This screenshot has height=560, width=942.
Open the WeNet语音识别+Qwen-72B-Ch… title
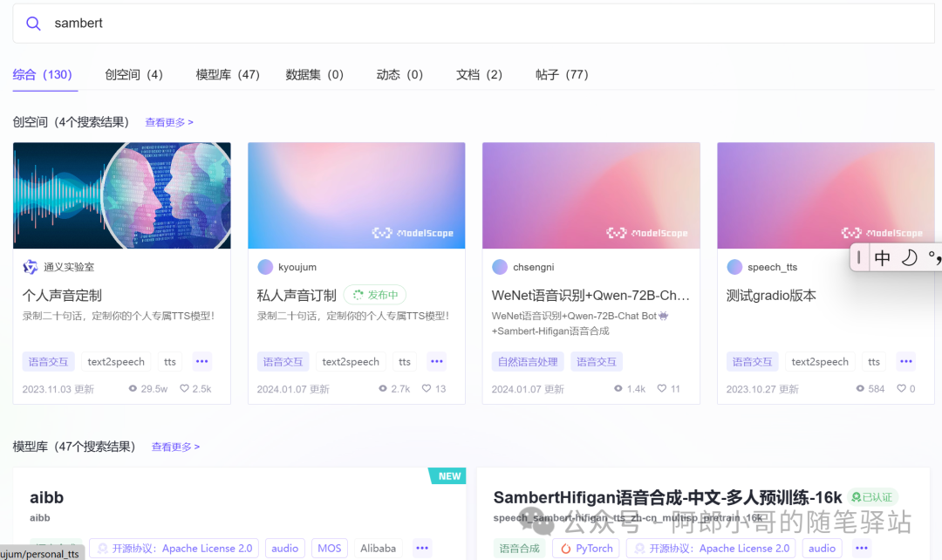pyautogui.click(x=590, y=295)
